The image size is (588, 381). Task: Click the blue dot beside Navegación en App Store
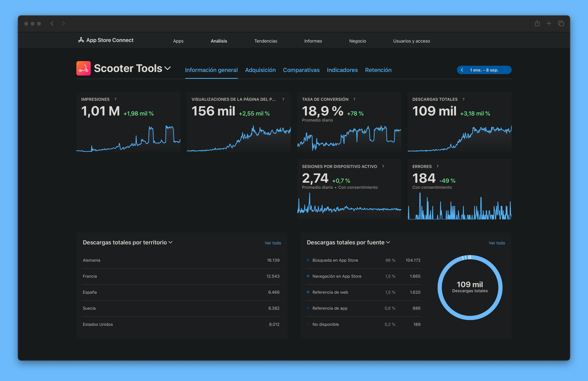coord(308,276)
